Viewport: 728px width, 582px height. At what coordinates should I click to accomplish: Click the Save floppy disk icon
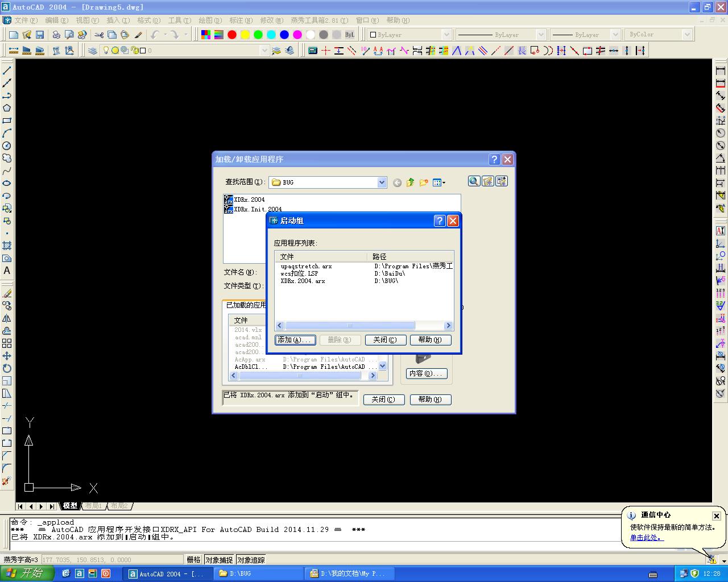40,35
